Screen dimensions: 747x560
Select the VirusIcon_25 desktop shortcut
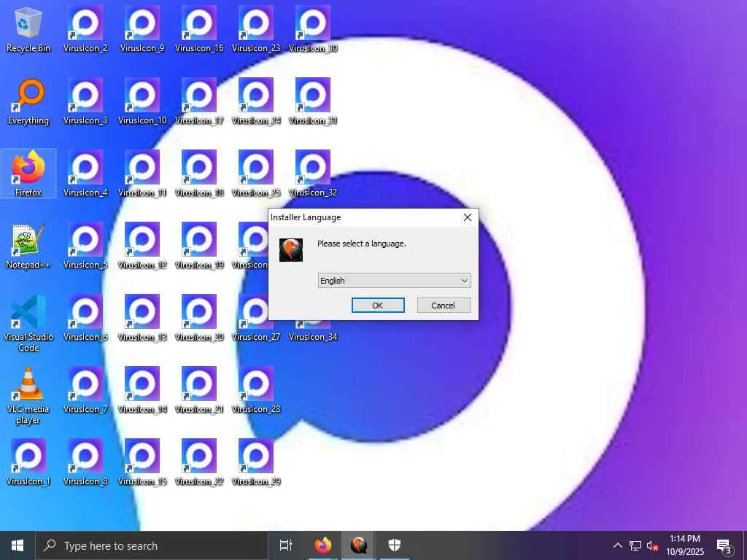coord(256,174)
